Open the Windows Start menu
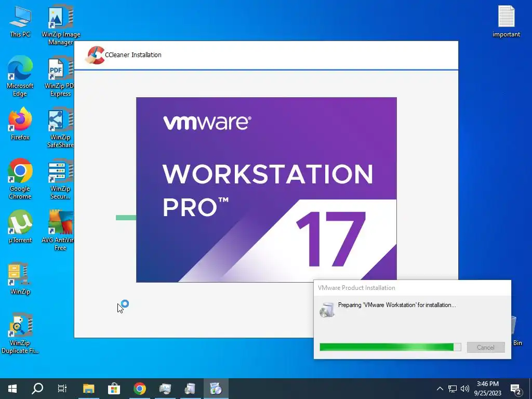Screen dimensions: 532x399 (x=12, y=389)
